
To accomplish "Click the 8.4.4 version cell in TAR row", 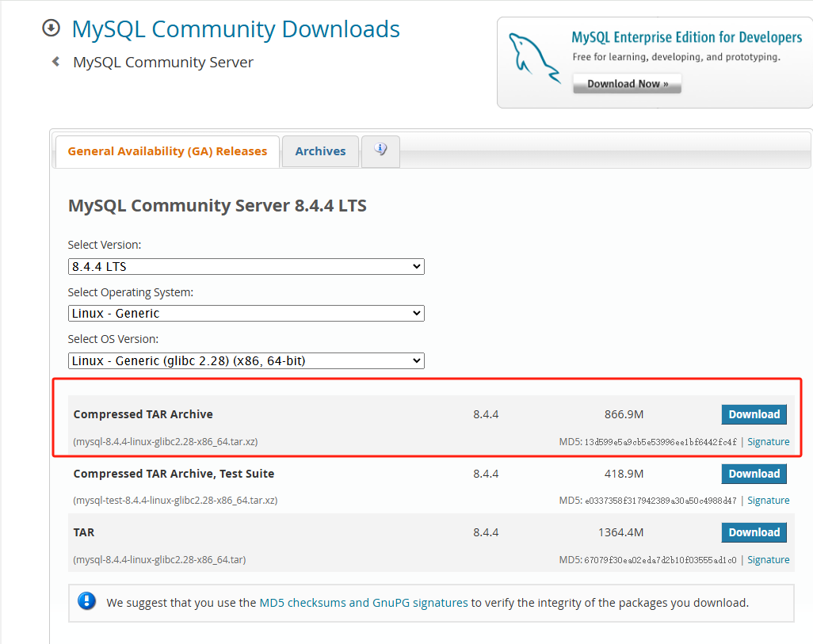I will [486, 532].
